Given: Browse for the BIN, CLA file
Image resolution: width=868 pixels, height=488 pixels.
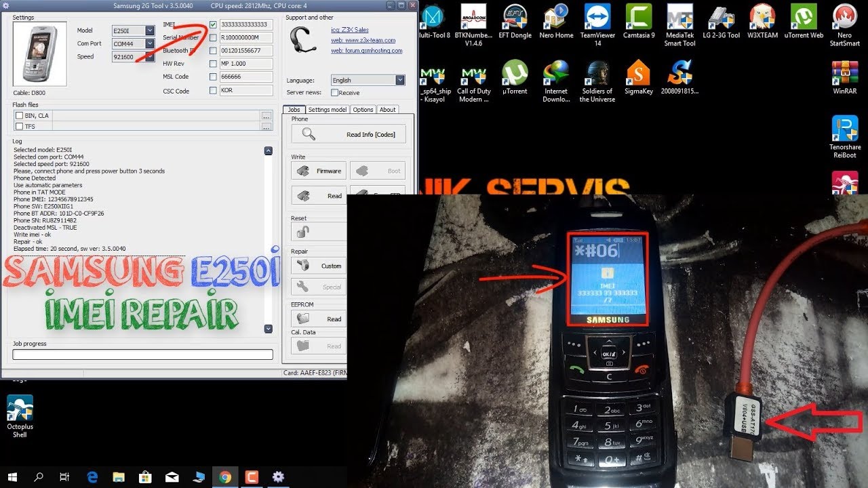Looking at the screenshot, I should 267,116.
